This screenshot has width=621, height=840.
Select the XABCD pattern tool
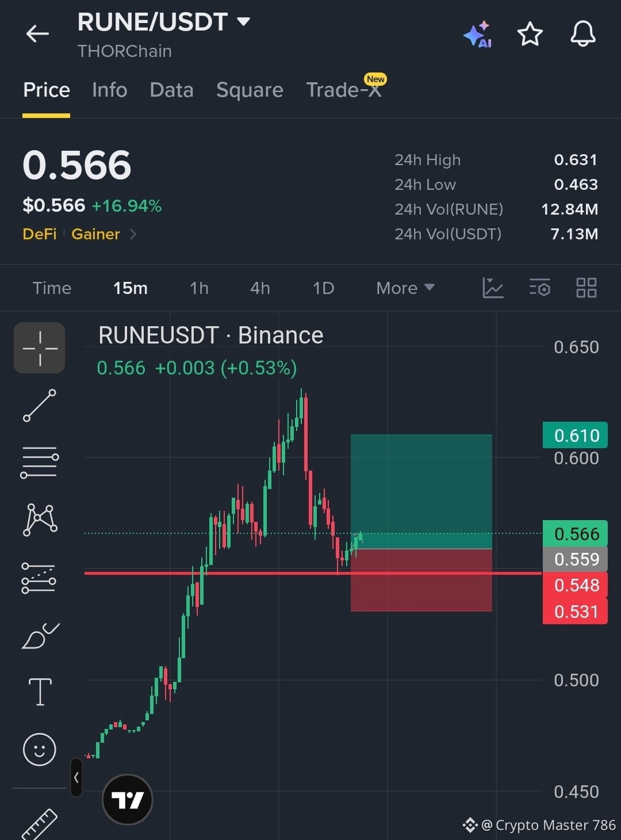tap(40, 520)
